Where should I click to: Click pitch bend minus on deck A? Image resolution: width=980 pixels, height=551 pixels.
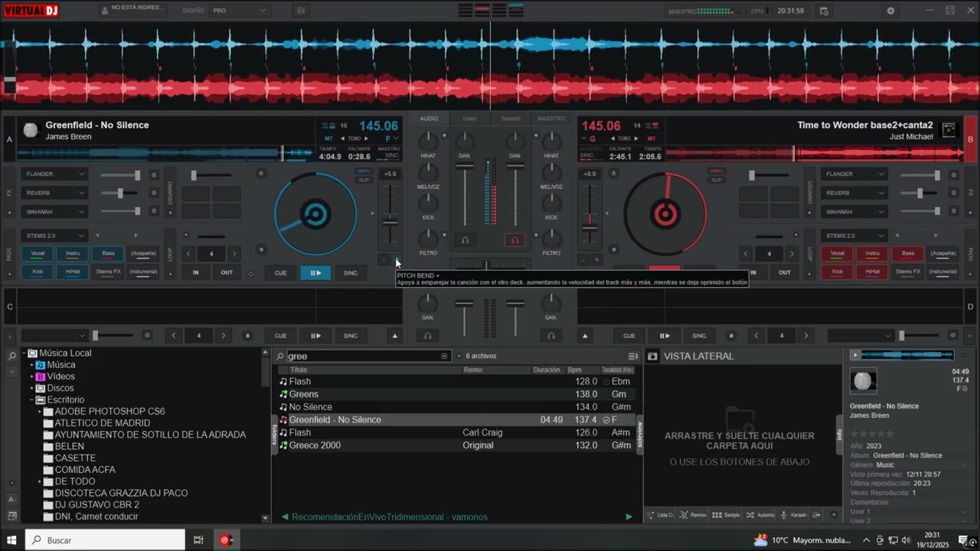(x=384, y=260)
